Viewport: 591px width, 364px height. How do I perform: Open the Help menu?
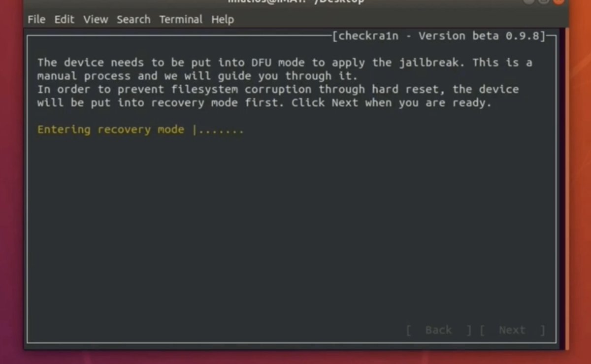(223, 20)
